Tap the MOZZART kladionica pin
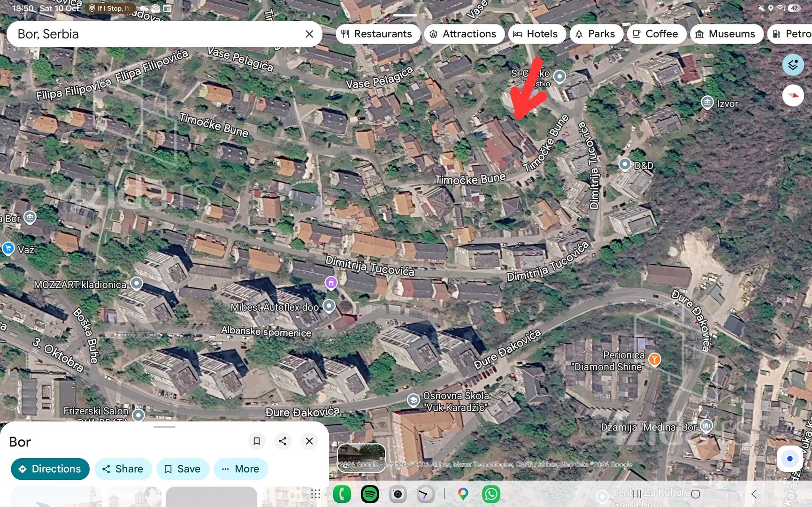812x507 pixels. (136, 284)
